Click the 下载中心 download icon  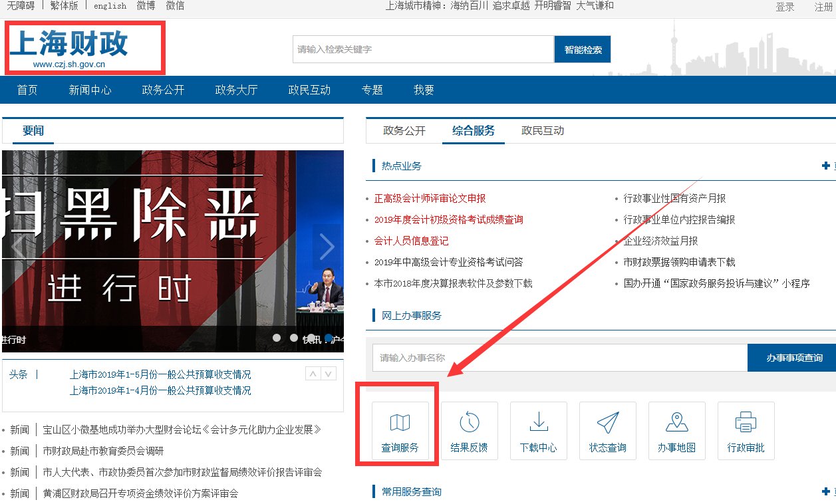point(539,430)
